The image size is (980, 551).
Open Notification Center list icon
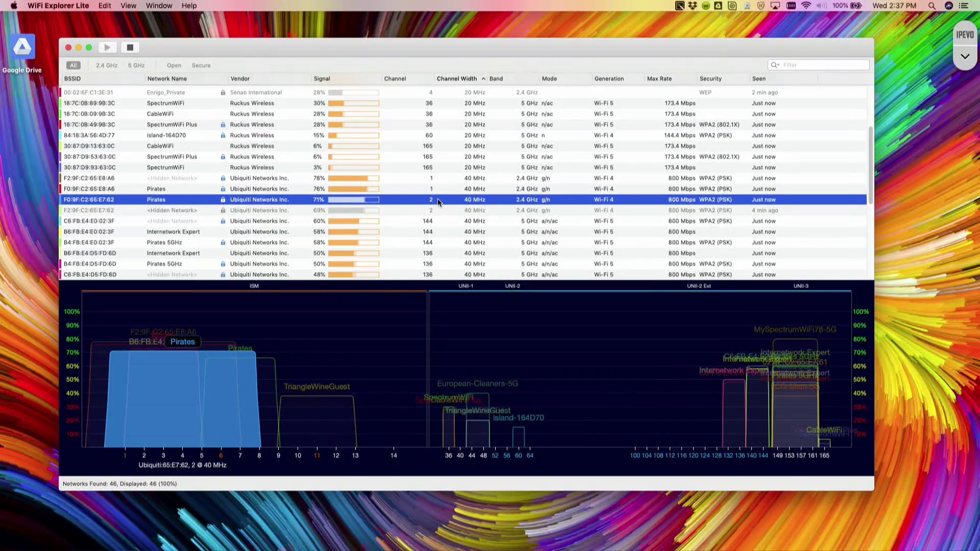coord(964,6)
